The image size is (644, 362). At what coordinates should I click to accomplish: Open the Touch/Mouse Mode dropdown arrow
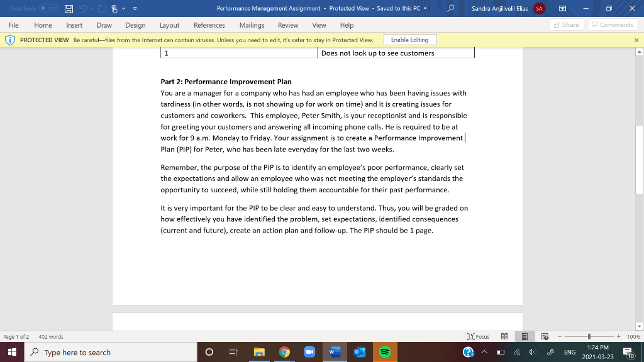click(x=123, y=9)
